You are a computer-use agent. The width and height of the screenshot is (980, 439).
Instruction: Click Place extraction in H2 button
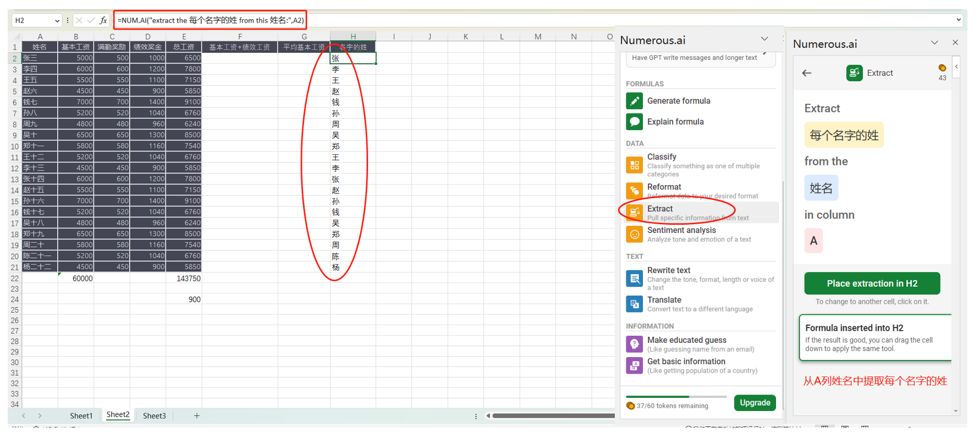[x=872, y=284]
